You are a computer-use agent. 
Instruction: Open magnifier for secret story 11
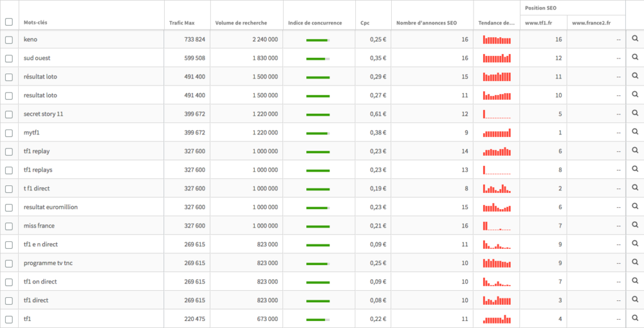point(635,113)
